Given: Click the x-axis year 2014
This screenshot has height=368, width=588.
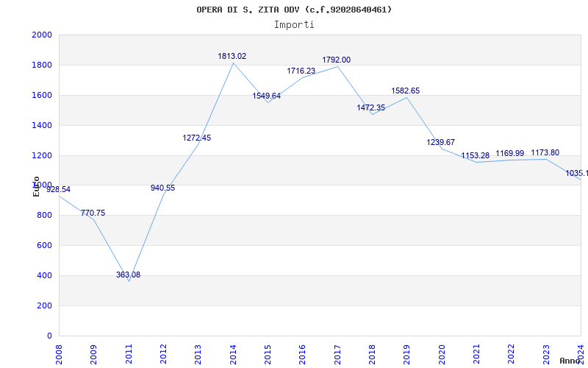Looking at the screenshot, I should tap(233, 355).
